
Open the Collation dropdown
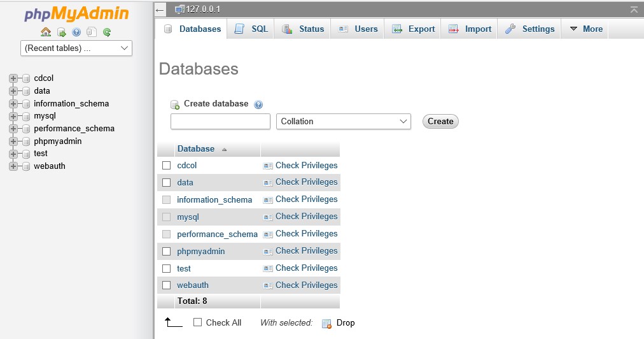click(344, 121)
